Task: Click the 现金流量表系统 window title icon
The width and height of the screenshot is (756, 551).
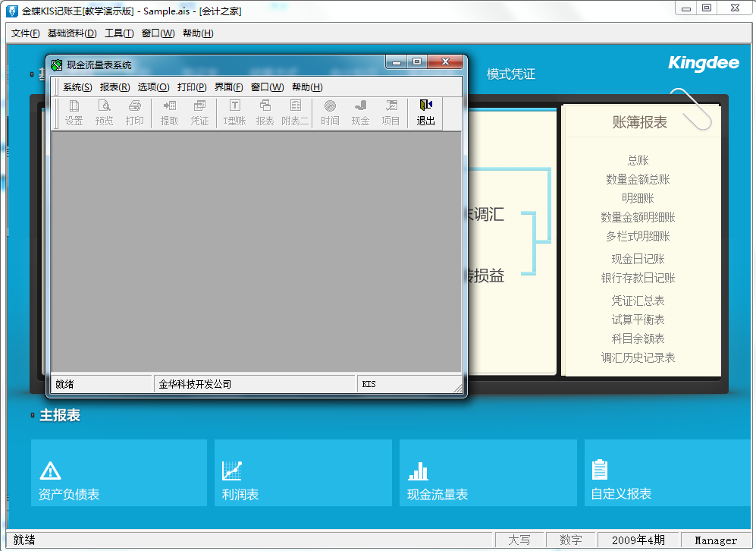Action: click(56, 65)
